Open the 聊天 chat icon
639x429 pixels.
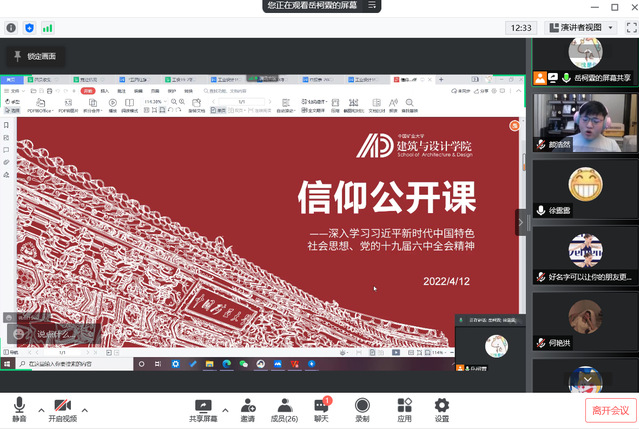[x=322, y=409]
